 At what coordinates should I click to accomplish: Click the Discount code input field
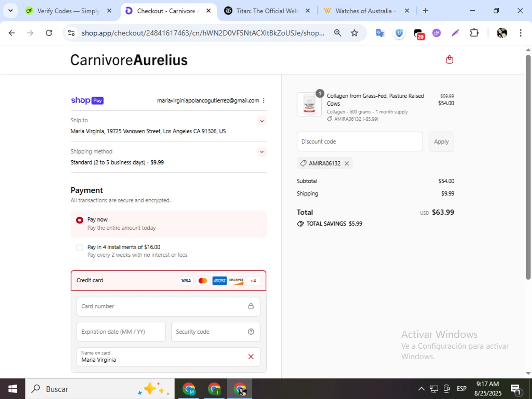pos(360,142)
